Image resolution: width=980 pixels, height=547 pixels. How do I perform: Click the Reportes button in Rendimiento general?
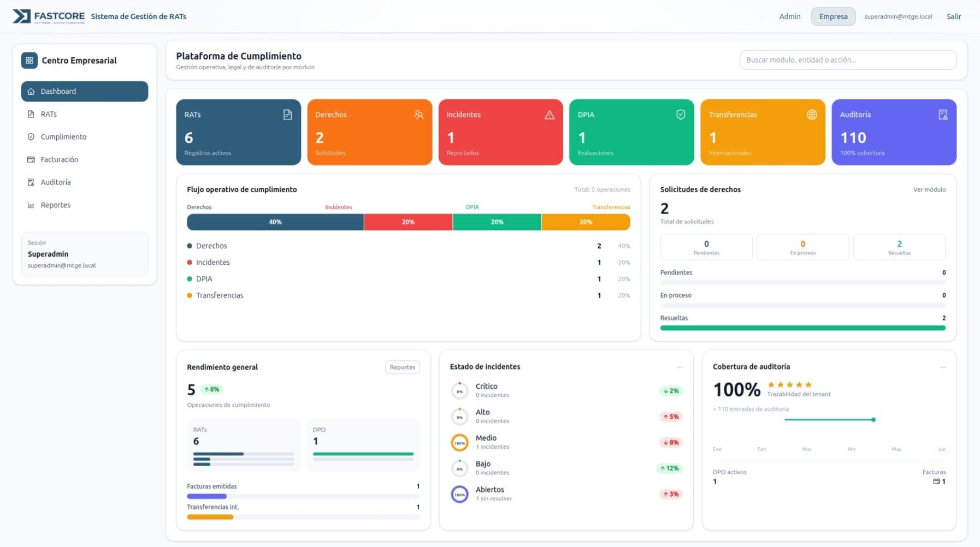[402, 367]
